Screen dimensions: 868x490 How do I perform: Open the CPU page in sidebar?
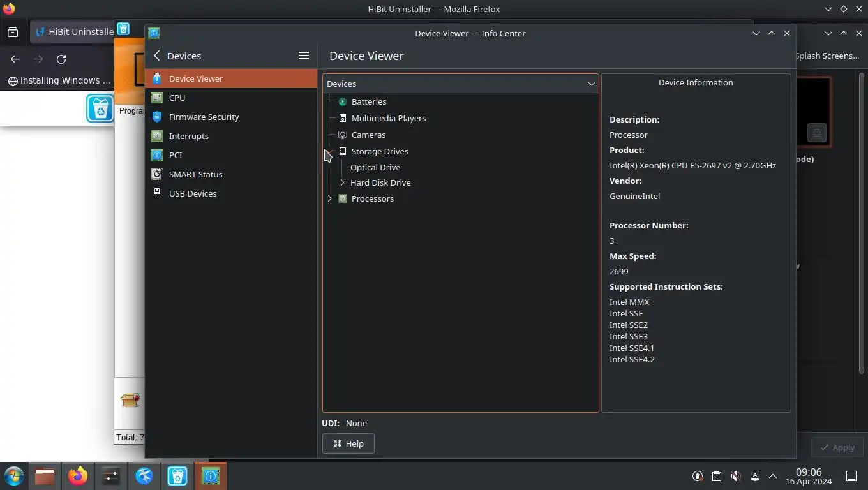(x=230, y=98)
